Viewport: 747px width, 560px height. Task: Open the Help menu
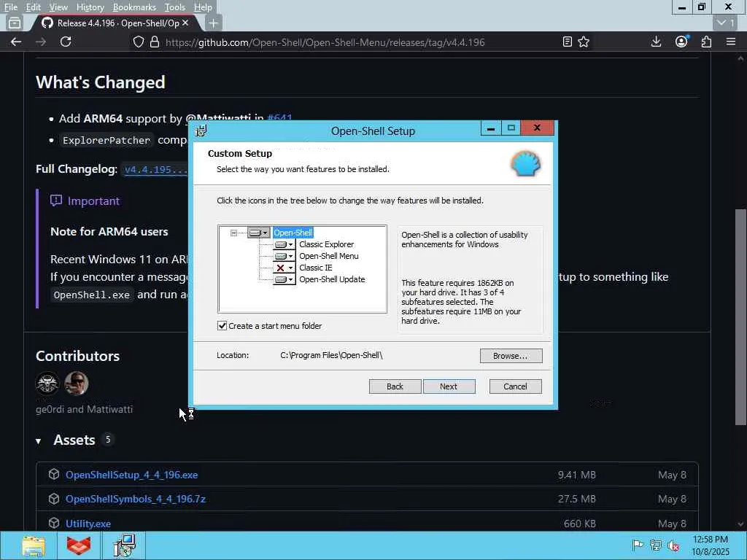[203, 7]
